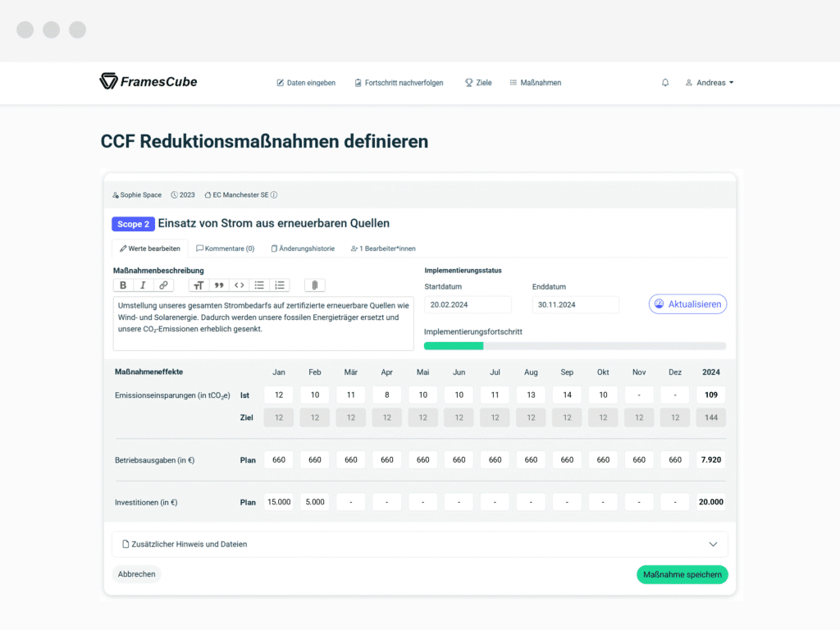
Task: Open the notifications bell
Action: point(664,83)
